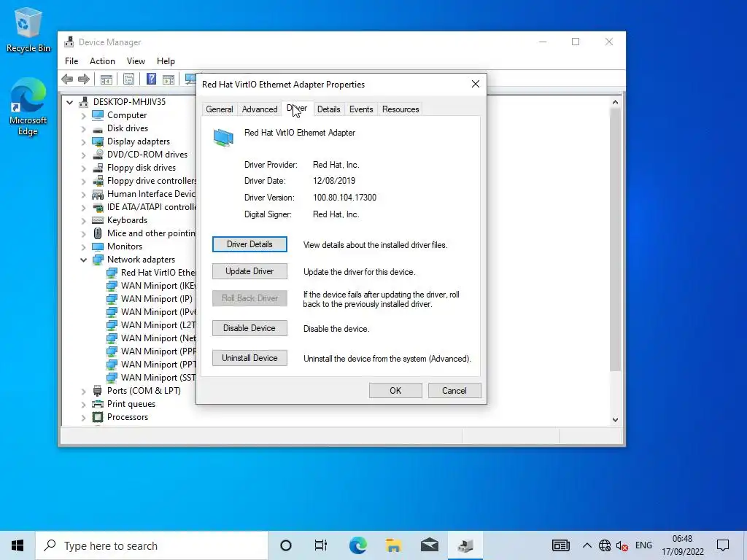
Task: Click the Forward arrow in Device Manager toolbar
Action: (x=84, y=79)
